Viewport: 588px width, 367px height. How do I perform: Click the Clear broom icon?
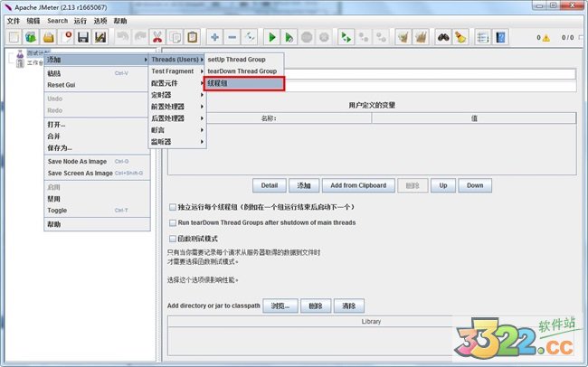[x=403, y=37]
